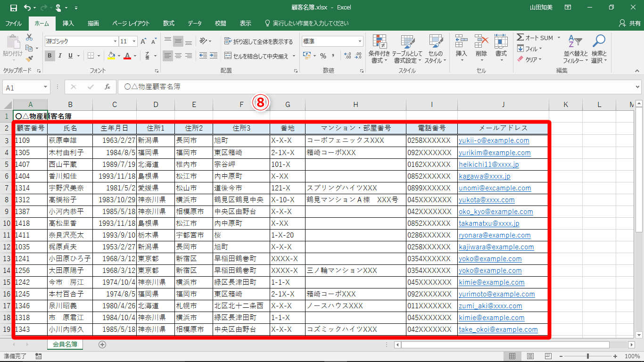Open the ファイル tab
This screenshot has width=644, height=362.
click(x=13, y=23)
